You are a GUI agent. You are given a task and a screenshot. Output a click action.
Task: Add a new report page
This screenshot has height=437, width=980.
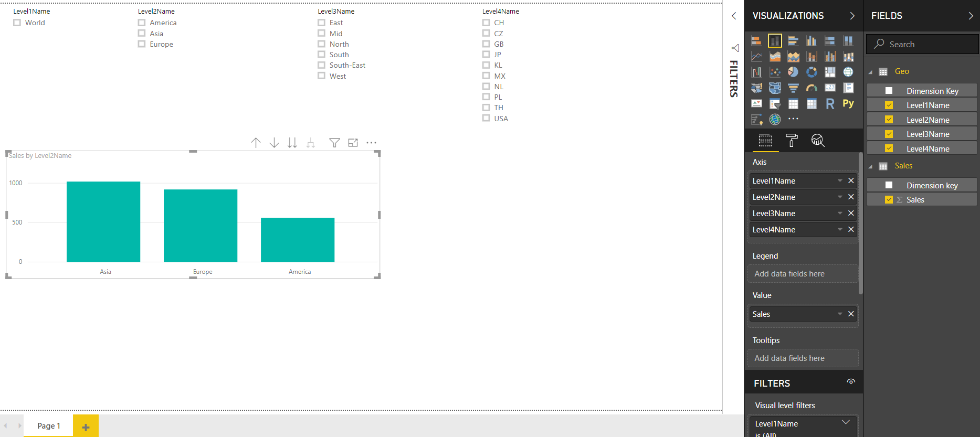(86, 426)
